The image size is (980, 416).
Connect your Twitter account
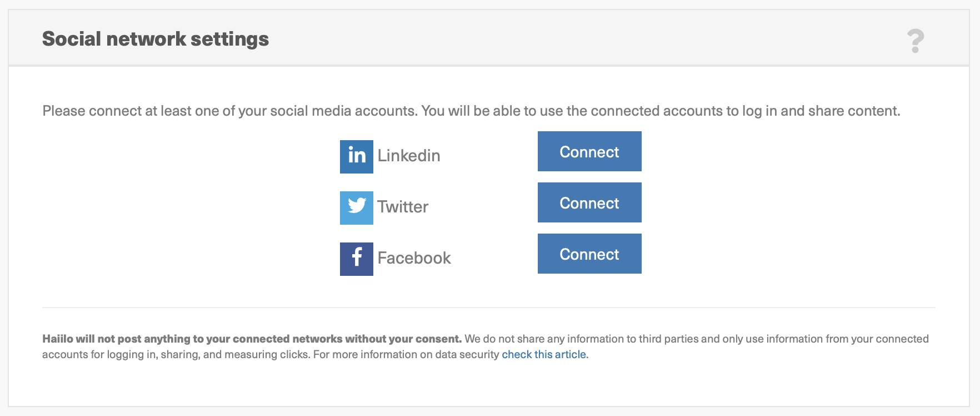[x=589, y=202]
